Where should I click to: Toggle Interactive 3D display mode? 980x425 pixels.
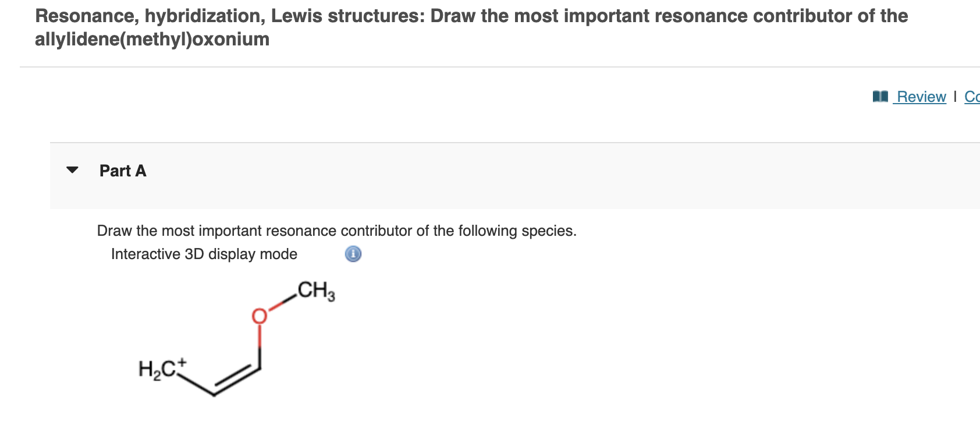point(204,254)
